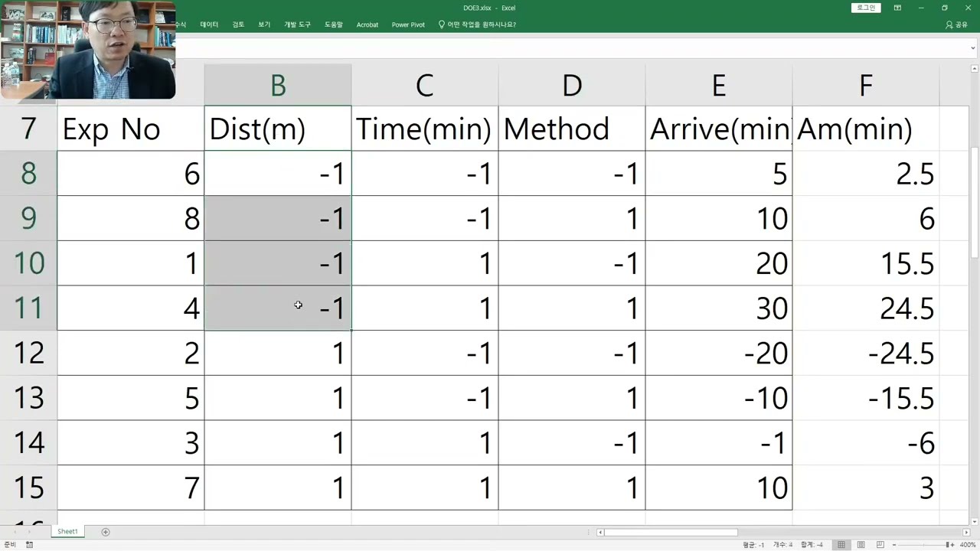Click the 400% zoom level
The image size is (980, 551).
(x=967, y=545)
